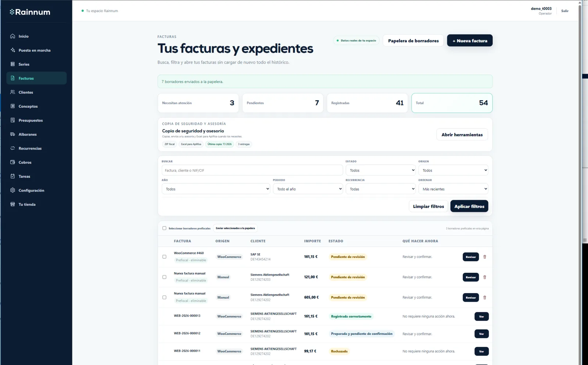Click the Conceptos sidebar icon

pos(12,106)
